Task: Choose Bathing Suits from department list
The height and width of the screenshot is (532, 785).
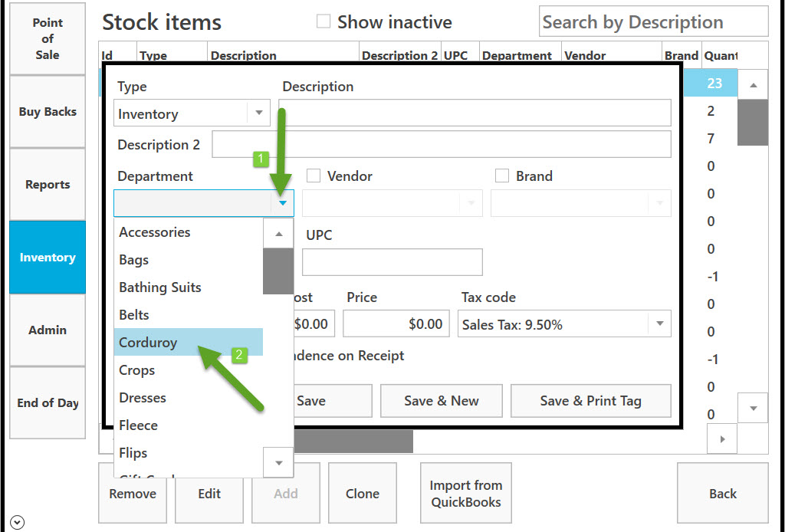Action: pyautogui.click(x=189, y=287)
